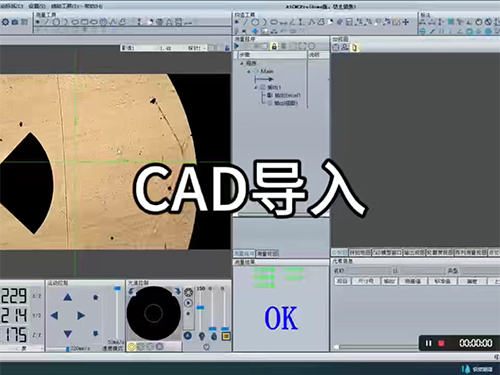Click the second button in the element info row
500x375 pixels.
366,281
